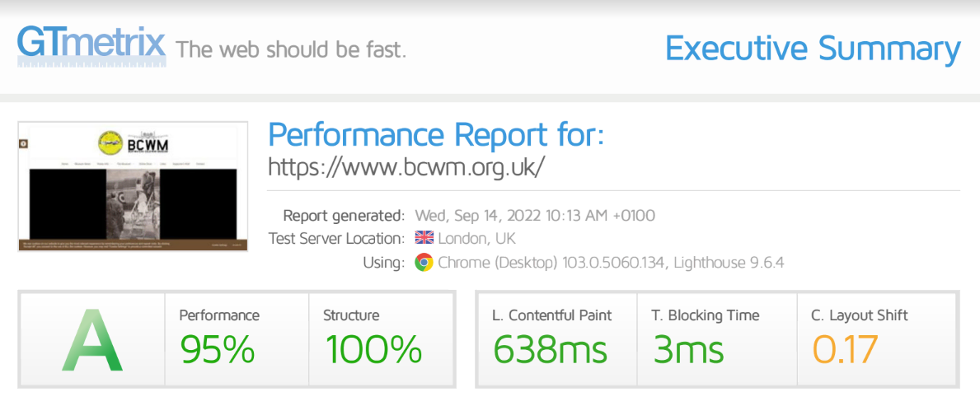Viewport: 980px width, 406px height.
Task: Select the Structure 100% score
Action: tap(373, 349)
